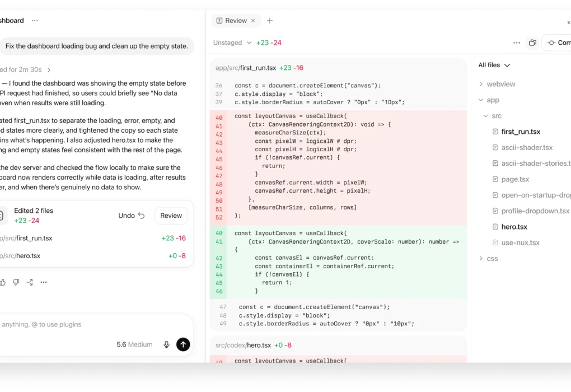Click the 'Edited 2 files' label
This screenshot has width=571, height=392.
[34, 211]
